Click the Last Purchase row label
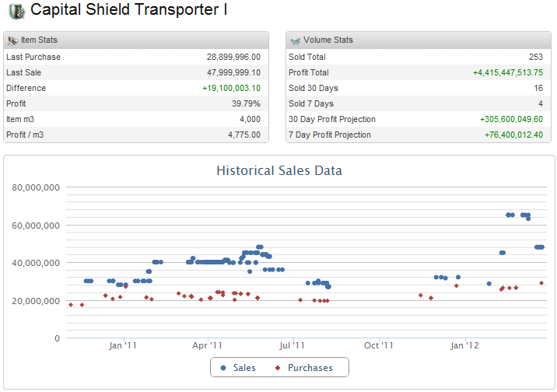Viewport: 557px width, 392px height. pos(33,57)
